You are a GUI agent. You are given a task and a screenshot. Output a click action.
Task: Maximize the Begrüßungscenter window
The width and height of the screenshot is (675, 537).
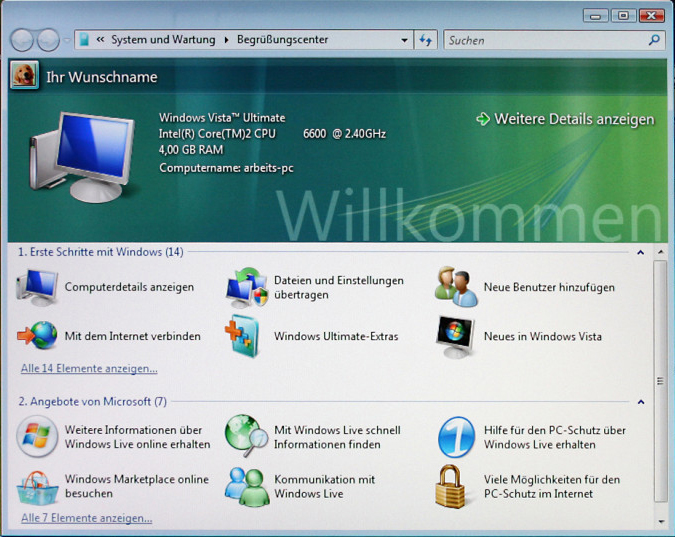tap(623, 16)
